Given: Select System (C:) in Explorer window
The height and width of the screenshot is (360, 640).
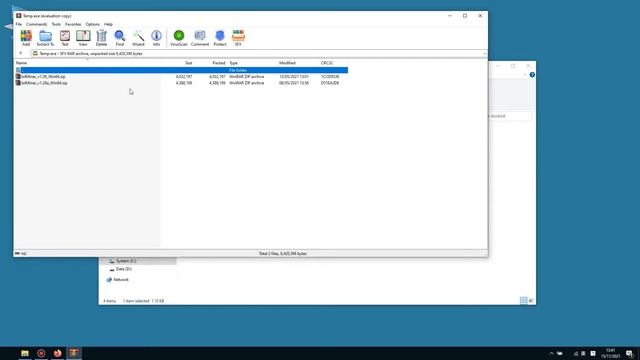Looking at the screenshot, I should 126,261.
